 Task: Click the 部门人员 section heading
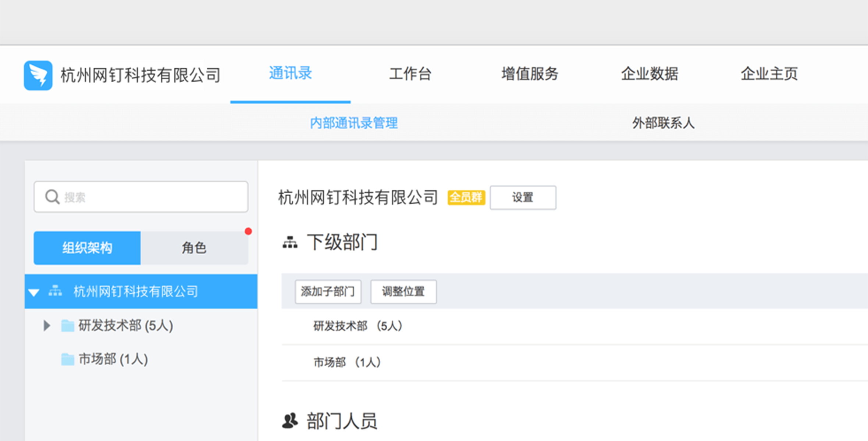tap(342, 421)
